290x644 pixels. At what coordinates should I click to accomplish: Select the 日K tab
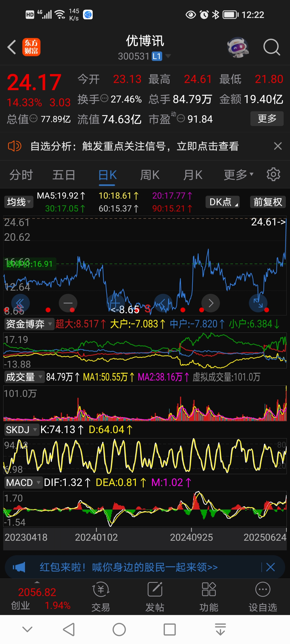(107, 175)
